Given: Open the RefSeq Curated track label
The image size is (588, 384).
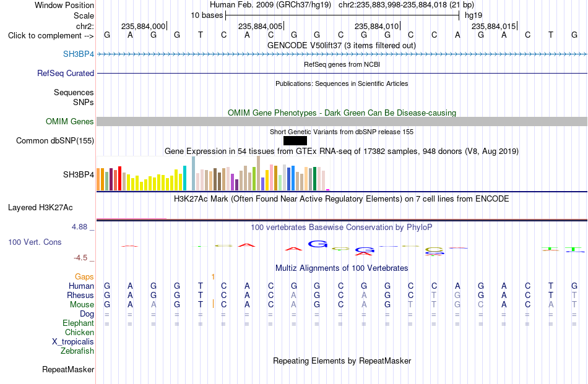Looking at the screenshot, I should [x=66, y=73].
